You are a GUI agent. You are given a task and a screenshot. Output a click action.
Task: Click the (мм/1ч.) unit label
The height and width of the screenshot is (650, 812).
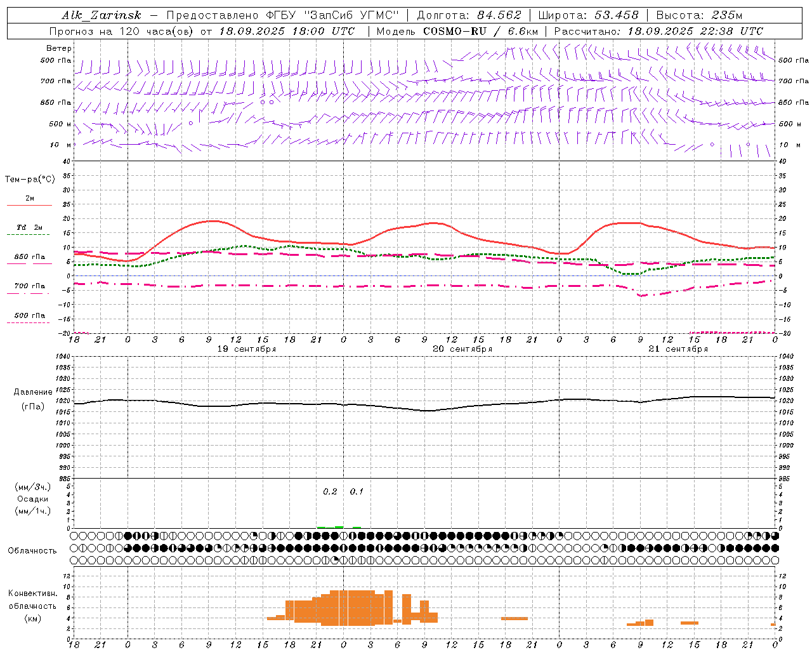point(33,511)
